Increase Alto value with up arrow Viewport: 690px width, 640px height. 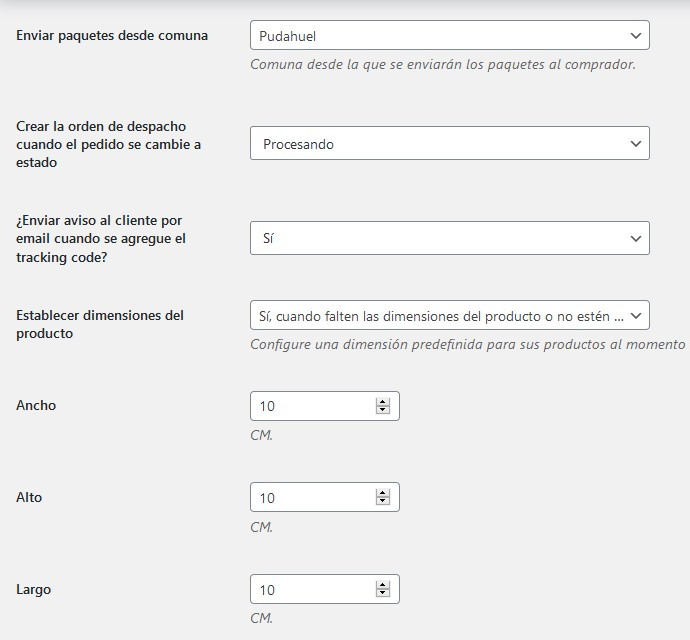pyautogui.click(x=382, y=494)
